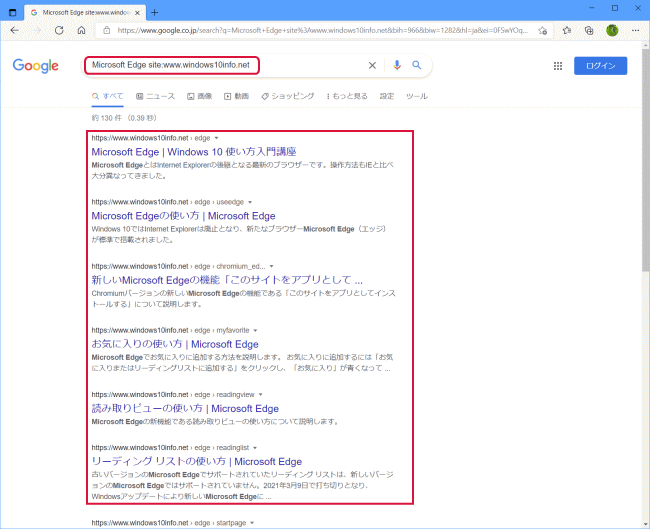Open the Edge settings and more menu
The height and width of the screenshot is (529, 650).
(635, 30)
